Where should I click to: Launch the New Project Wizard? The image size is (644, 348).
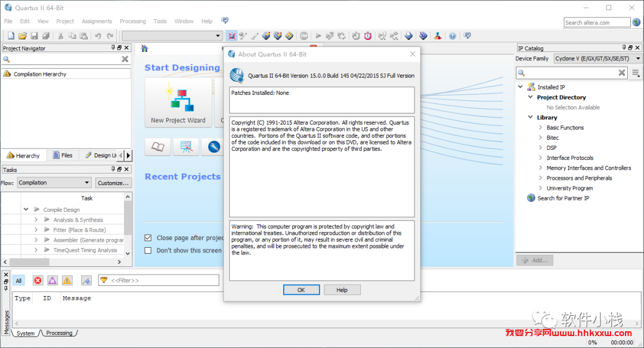(178, 101)
